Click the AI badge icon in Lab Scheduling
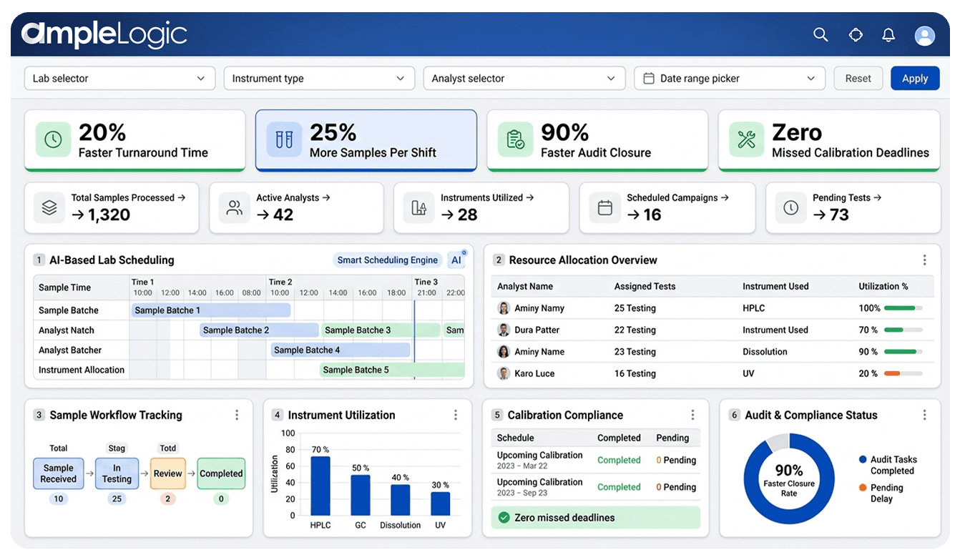The image size is (960, 560). [x=456, y=260]
